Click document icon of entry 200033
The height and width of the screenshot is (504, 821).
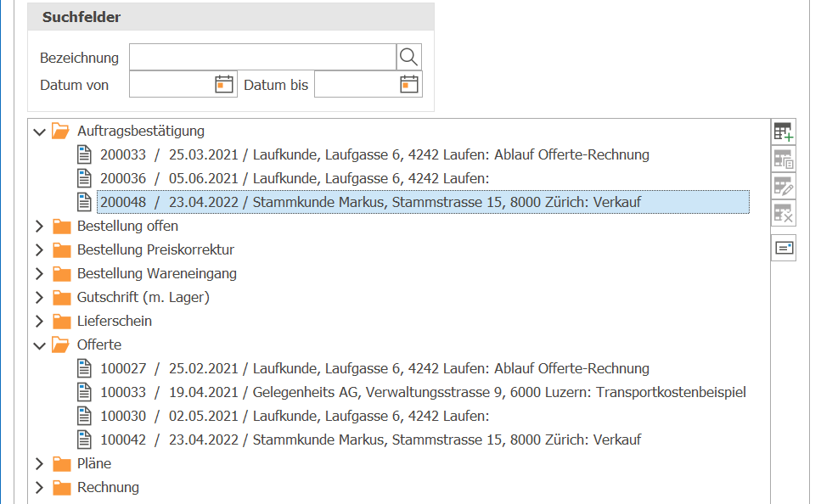pos(84,155)
